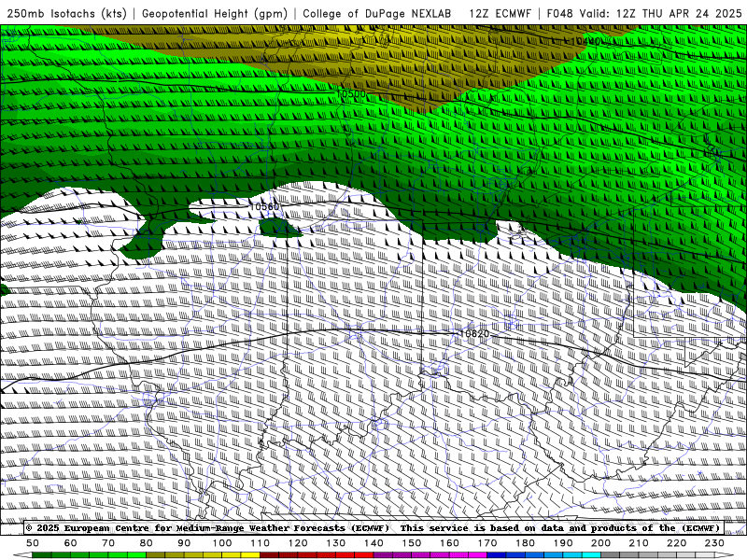Click the 'Geopotential Height (gpm)' title text

click(215, 13)
